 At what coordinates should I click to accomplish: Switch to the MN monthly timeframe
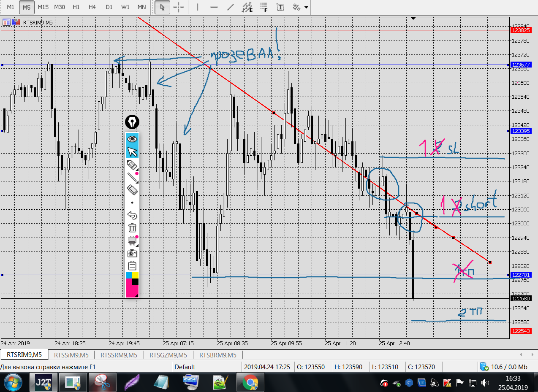click(x=142, y=7)
